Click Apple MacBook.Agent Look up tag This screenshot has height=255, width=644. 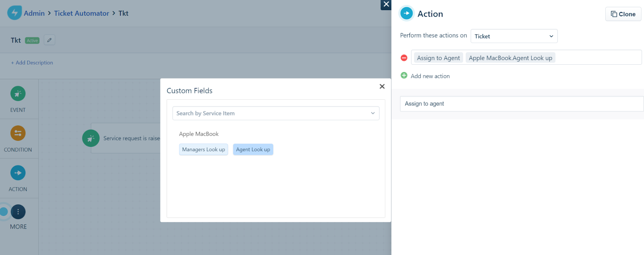point(510,58)
